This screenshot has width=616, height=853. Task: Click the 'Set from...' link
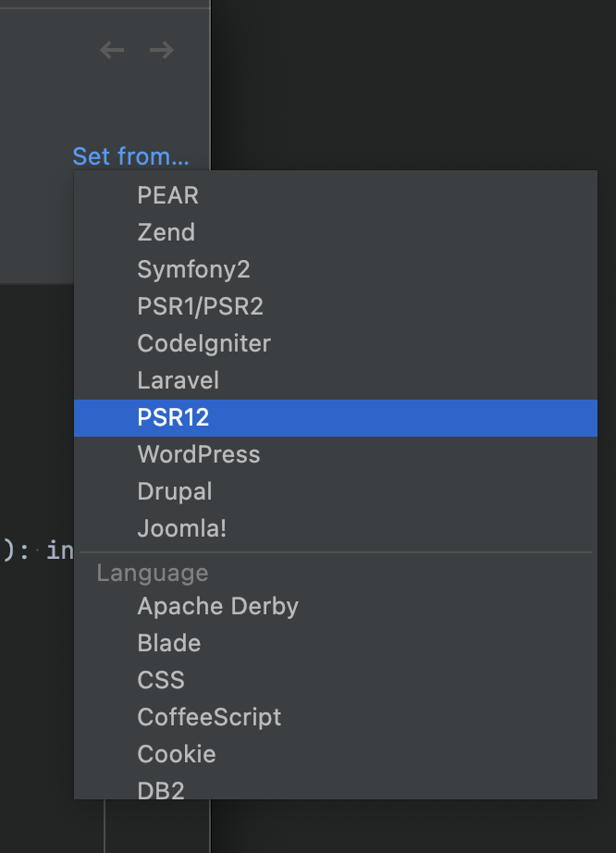[130, 156]
